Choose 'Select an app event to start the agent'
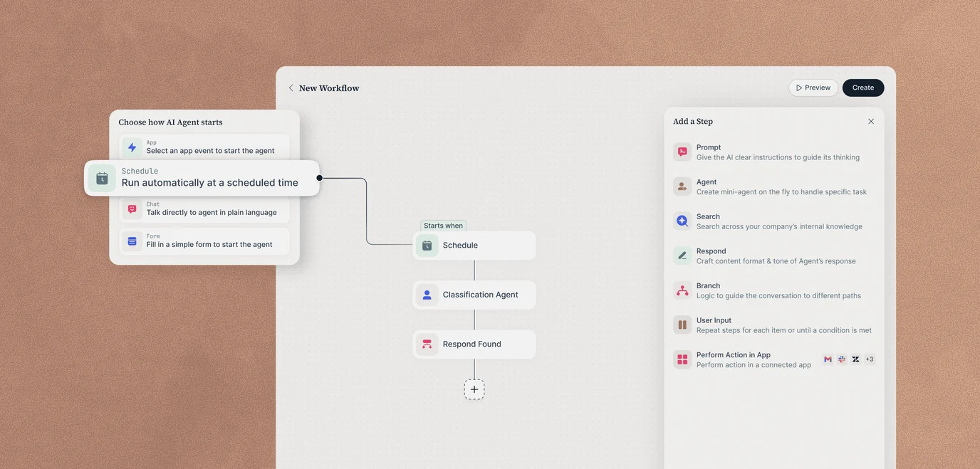Screen dimensions: 980x469 [210, 151]
